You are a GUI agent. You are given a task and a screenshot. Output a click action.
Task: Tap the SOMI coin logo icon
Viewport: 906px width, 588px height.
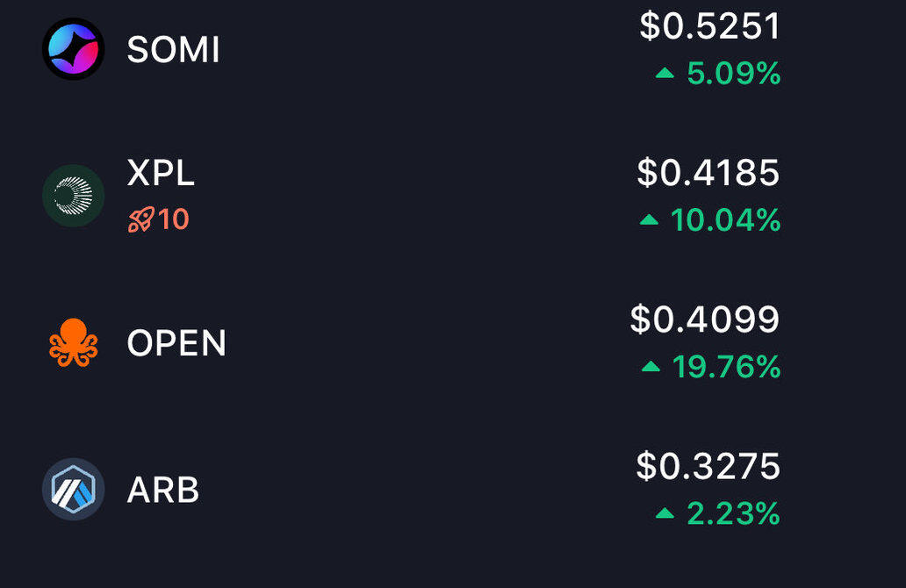tap(74, 49)
